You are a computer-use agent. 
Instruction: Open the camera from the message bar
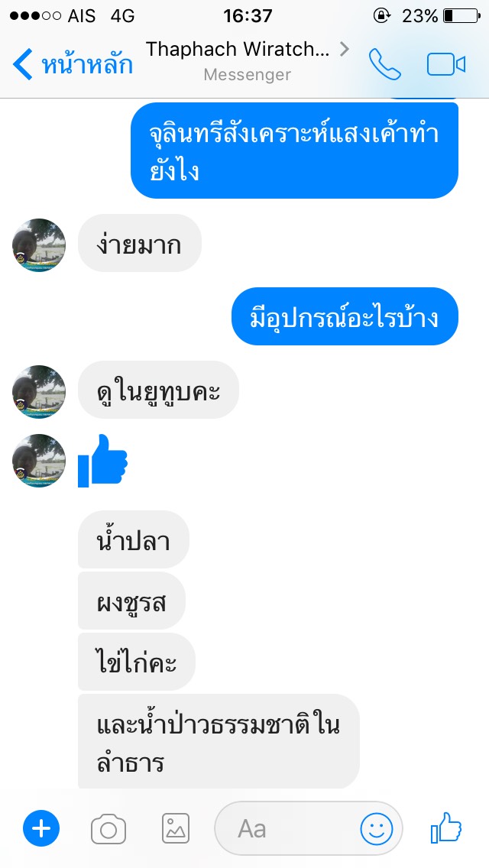[x=108, y=829]
